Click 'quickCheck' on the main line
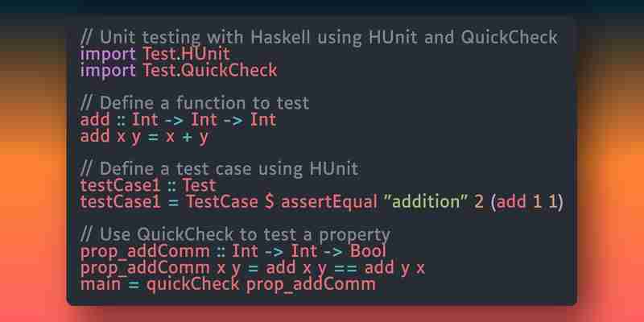 tap(192, 284)
